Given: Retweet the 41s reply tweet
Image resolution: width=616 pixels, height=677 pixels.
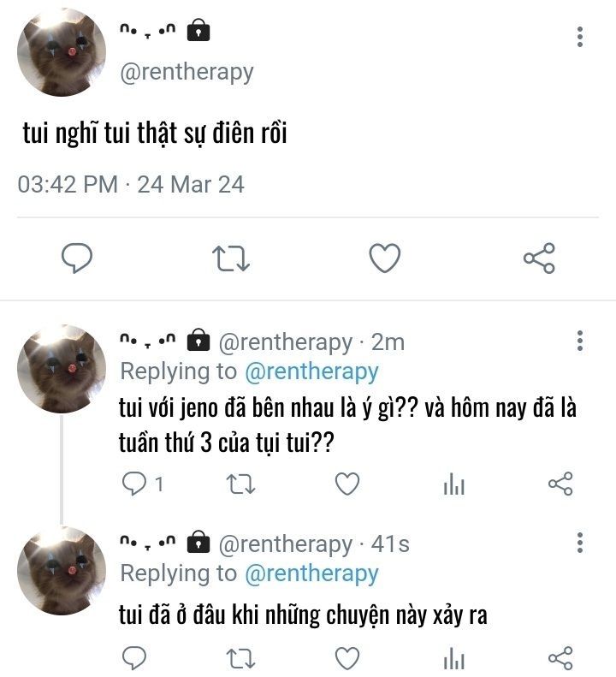Looking at the screenshot, I should 241,659.
